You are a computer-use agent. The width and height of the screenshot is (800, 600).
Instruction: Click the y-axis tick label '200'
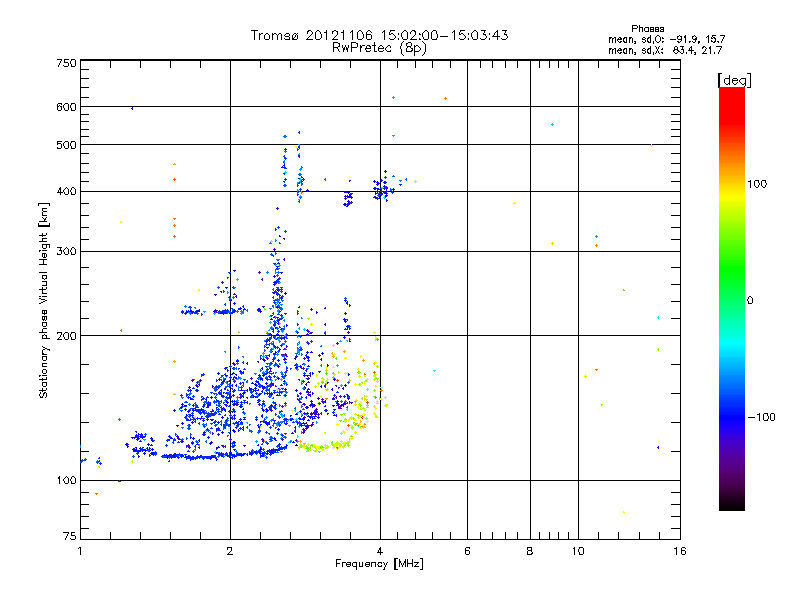point(66,336)
